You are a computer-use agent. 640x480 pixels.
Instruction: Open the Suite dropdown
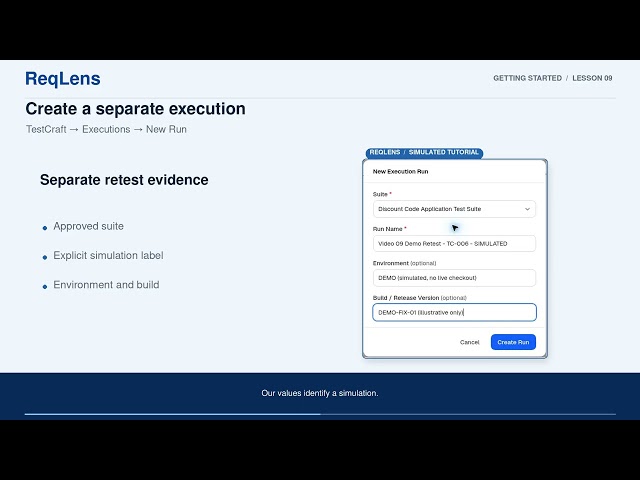[x=454, y=209]
